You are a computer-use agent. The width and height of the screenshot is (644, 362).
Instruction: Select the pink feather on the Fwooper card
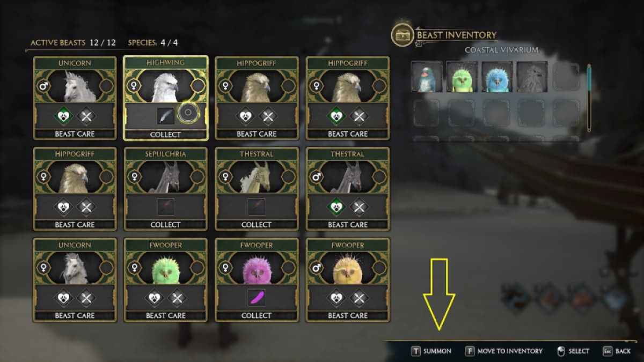257,297
